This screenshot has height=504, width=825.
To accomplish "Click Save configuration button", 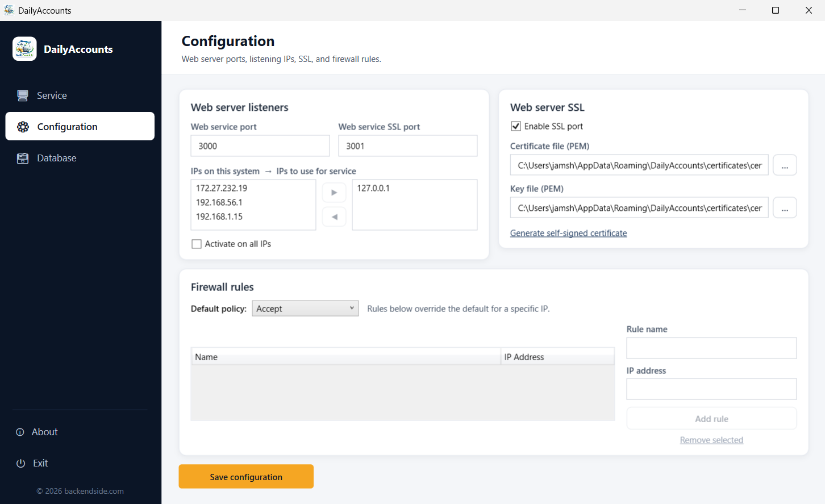I will 246,477.
